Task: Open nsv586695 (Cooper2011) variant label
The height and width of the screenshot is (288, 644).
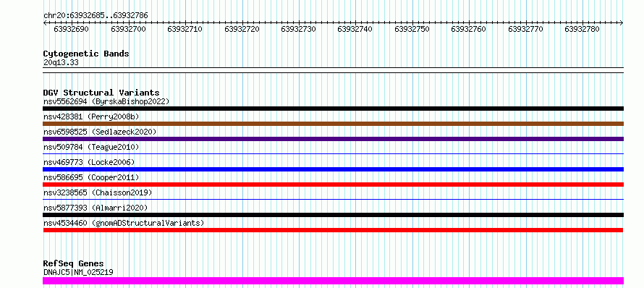Action: [x=91, y=177]
